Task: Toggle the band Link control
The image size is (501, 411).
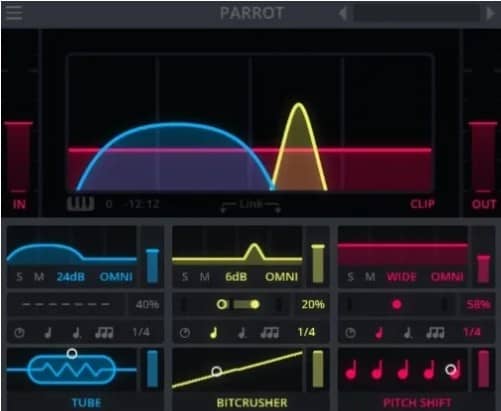Action: pyautogui.click(x=251, y=205)
